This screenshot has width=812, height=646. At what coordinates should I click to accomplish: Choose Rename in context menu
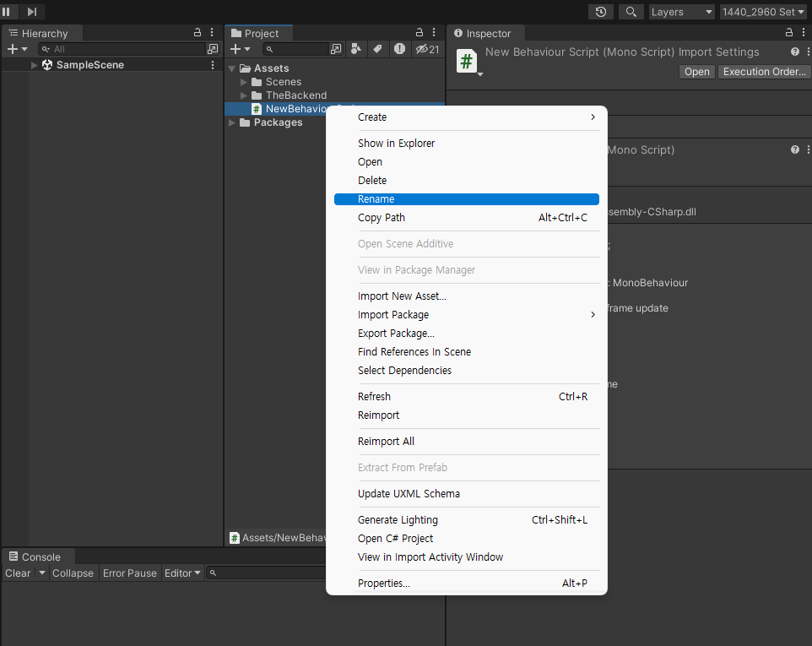click(x=467, y=199)
